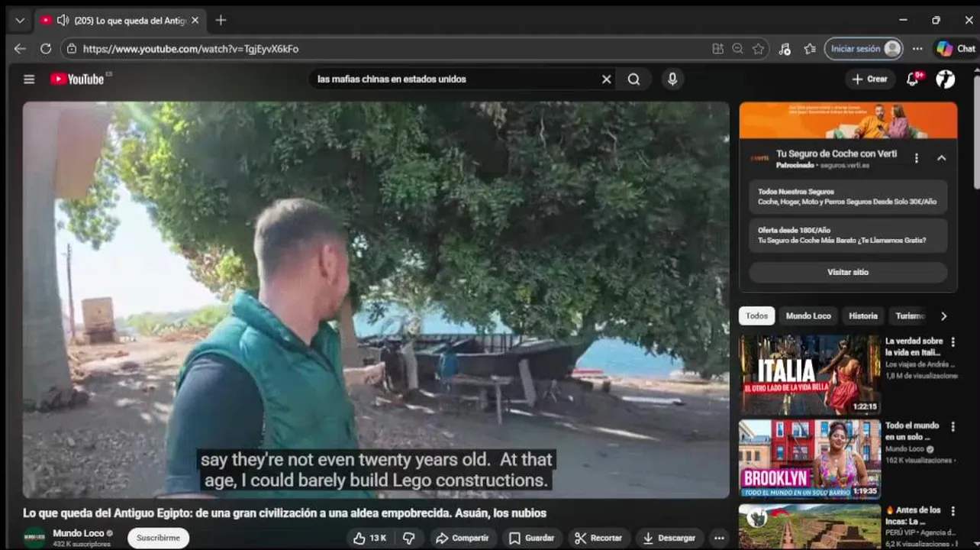Open the zoom indicator in address bar
The width and height of the screenshot is (980, 550).
(x=737, y=49)
